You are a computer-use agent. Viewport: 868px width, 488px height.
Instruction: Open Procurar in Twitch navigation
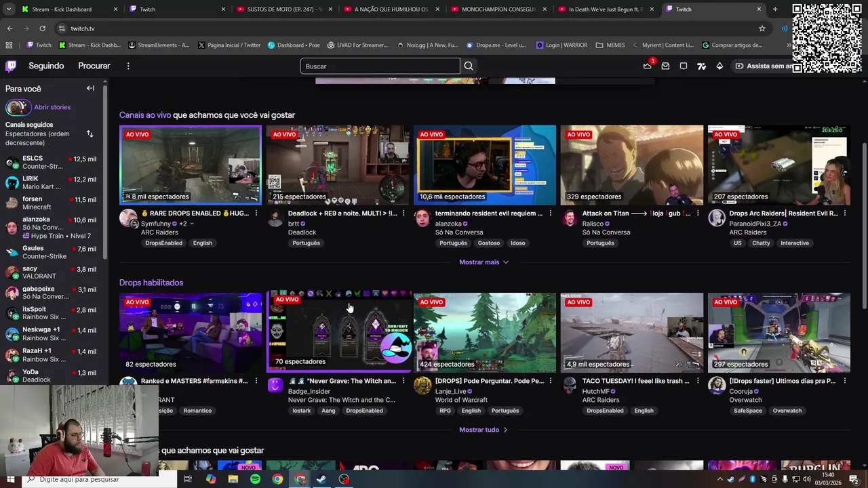94,66
